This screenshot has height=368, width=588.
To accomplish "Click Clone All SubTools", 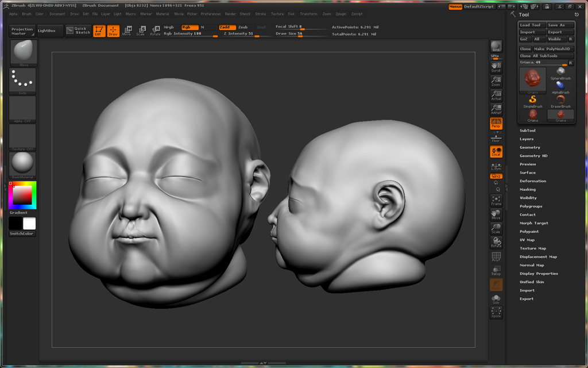I will tap(547, 56).
